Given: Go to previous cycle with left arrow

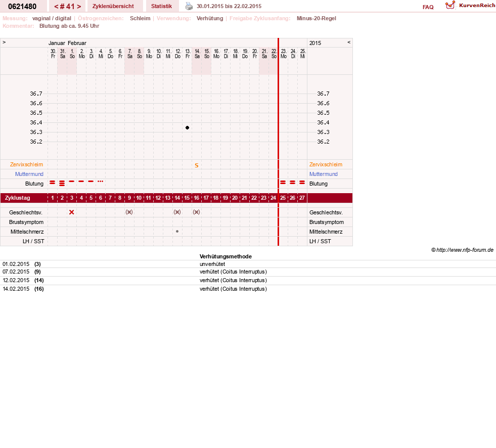Looking at the screenshot, I should pos(56,7).
